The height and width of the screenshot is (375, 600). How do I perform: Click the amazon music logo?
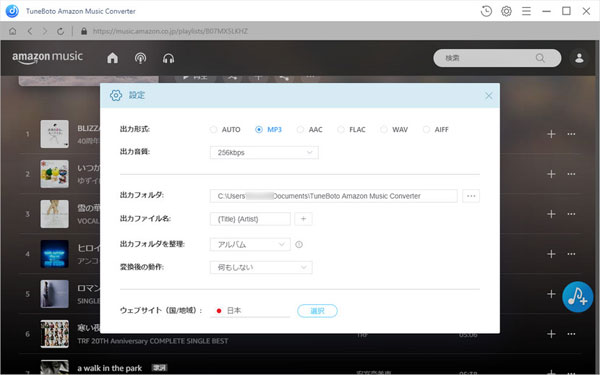point(47,57)
